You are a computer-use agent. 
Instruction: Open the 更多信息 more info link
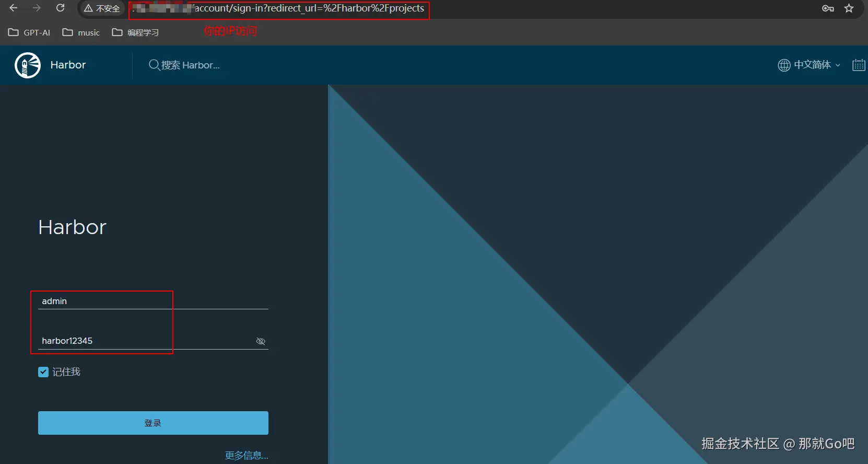point(247,456)
